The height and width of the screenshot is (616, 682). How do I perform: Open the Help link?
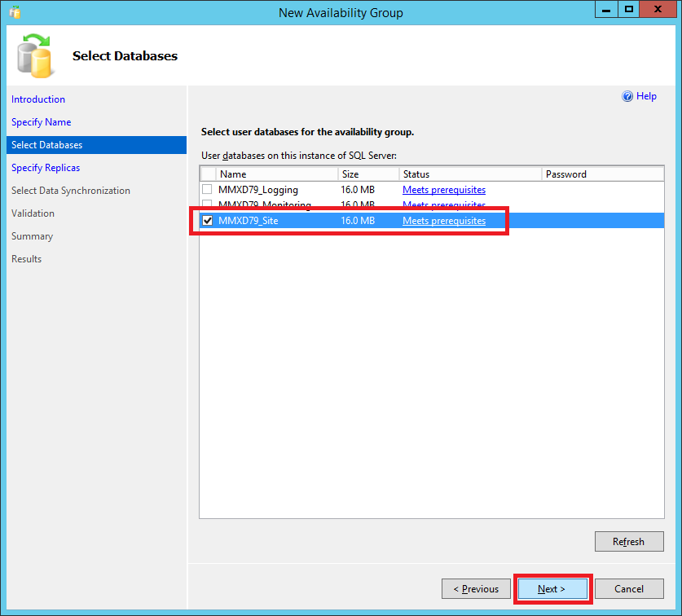pyautogui.click(x=646, y=96)
